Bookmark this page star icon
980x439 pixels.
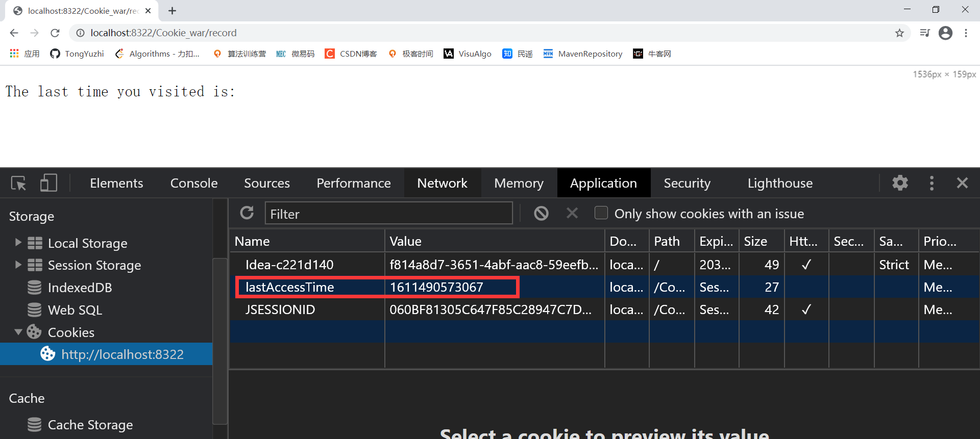(899, 33)
